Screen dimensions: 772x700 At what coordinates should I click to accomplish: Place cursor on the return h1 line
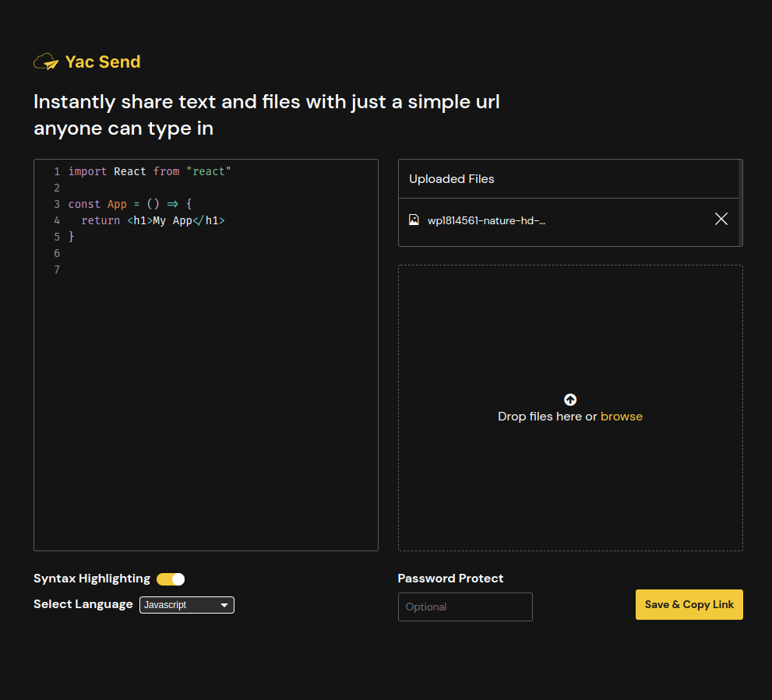point(153,220)
